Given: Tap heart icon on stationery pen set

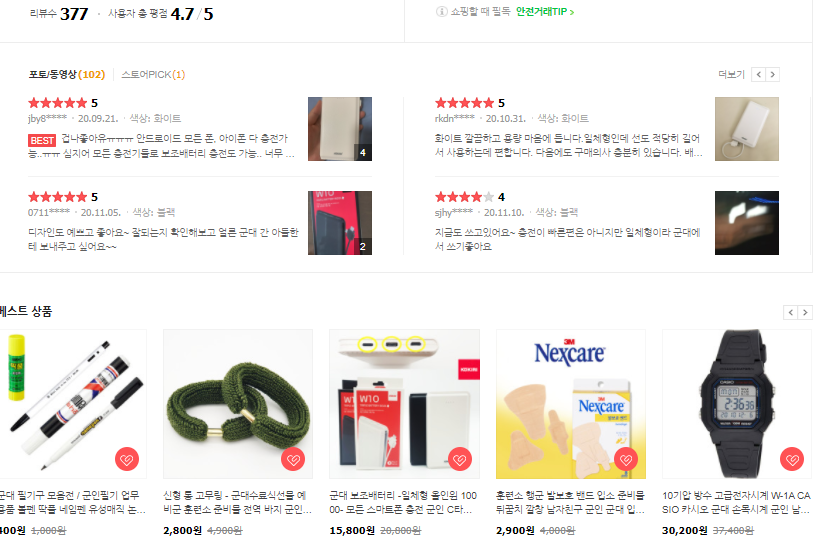Looking at the screenshot, I should pos(126,459).
